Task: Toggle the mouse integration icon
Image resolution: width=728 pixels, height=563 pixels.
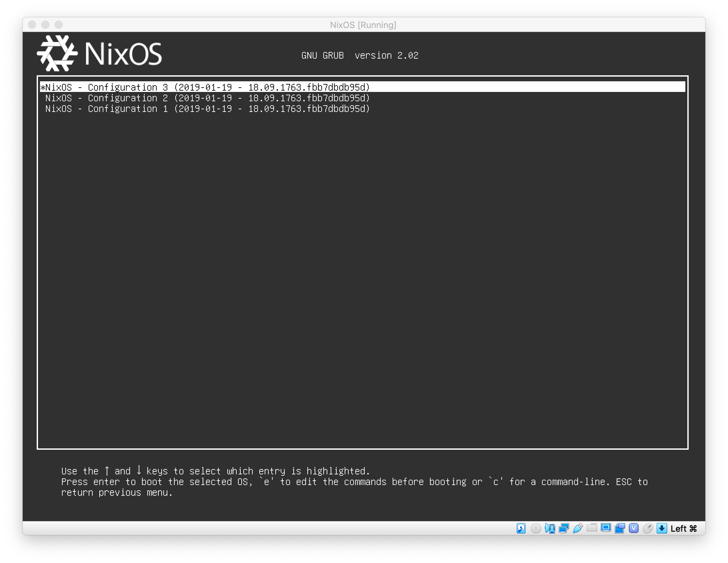Action: pos(647,528)
